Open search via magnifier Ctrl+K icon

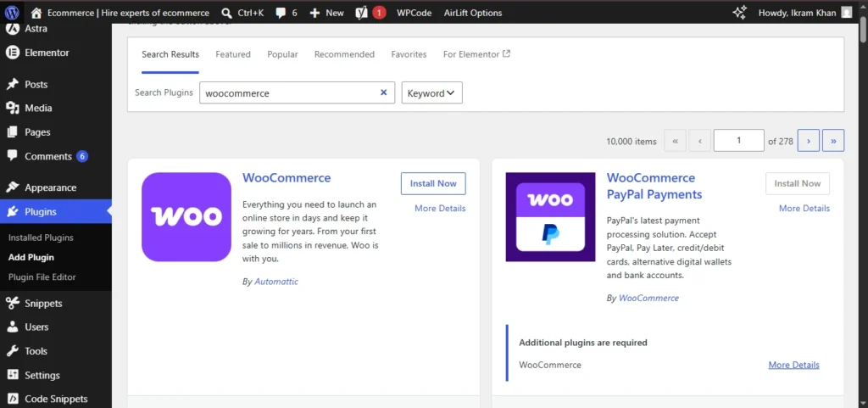[x=226, y=13]
